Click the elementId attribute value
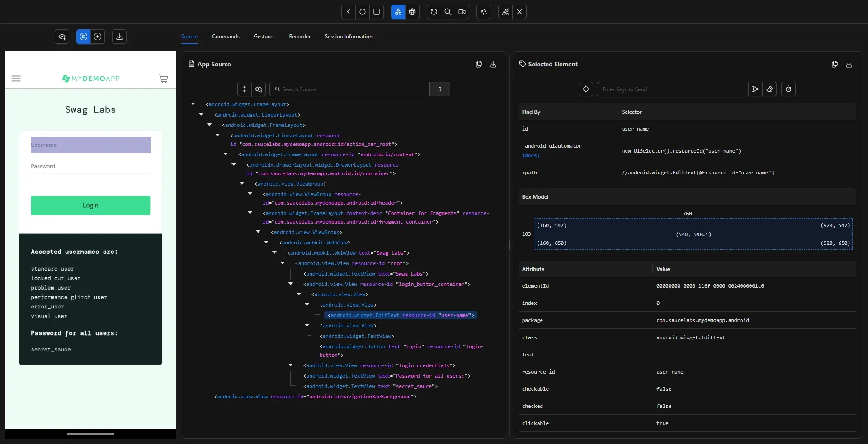 coord(710,286)
